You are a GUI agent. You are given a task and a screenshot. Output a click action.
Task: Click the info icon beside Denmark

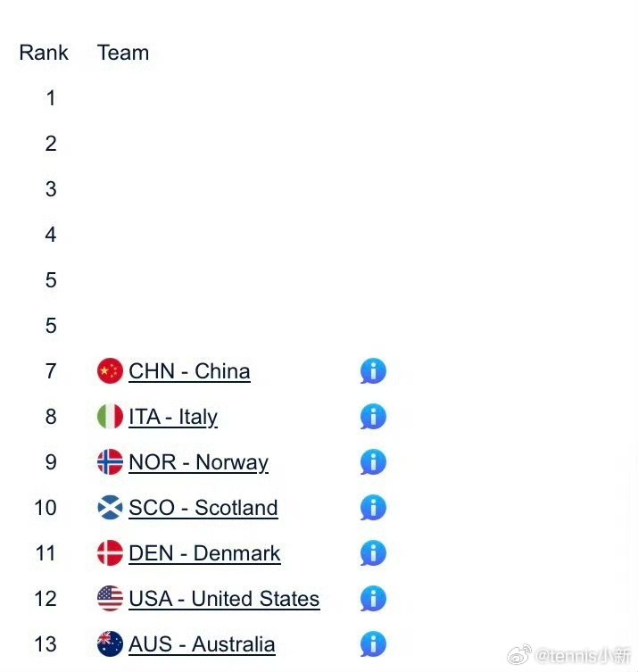(373, 553)
